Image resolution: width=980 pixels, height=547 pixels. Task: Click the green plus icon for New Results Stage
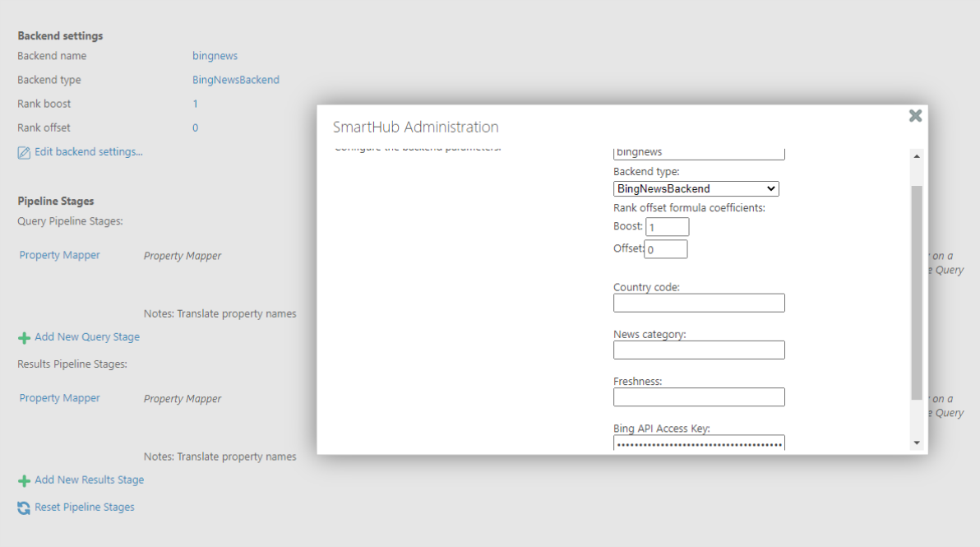click(x=24, y=480)
